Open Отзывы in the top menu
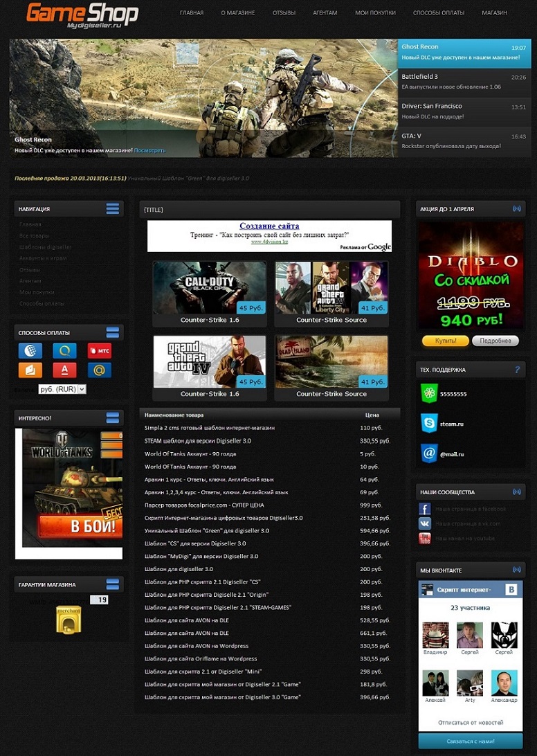Image resolution: width=537 pixels, height=756 pixels. coord(284,12)
